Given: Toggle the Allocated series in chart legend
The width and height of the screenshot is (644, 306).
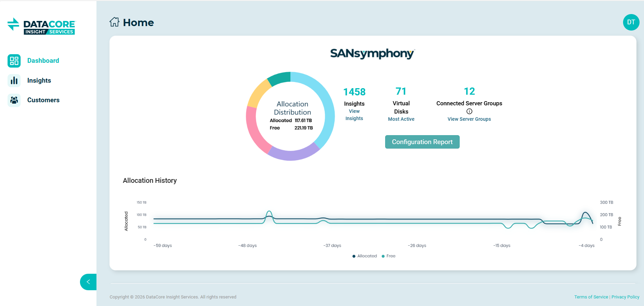Looking at the screenshot, I should coord(365,256).
